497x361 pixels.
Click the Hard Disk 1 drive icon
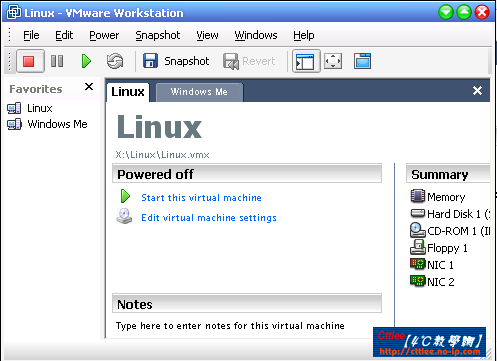[x=418, y=213]
